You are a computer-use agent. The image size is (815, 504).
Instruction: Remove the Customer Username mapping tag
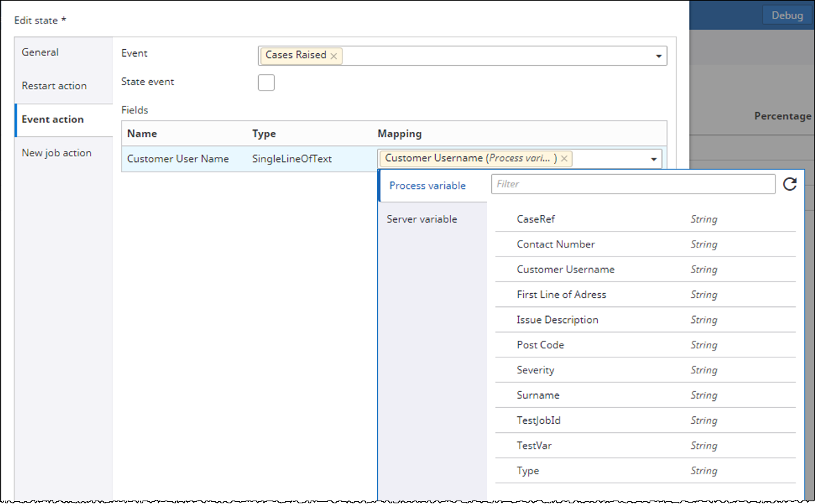tap(564, 158)
